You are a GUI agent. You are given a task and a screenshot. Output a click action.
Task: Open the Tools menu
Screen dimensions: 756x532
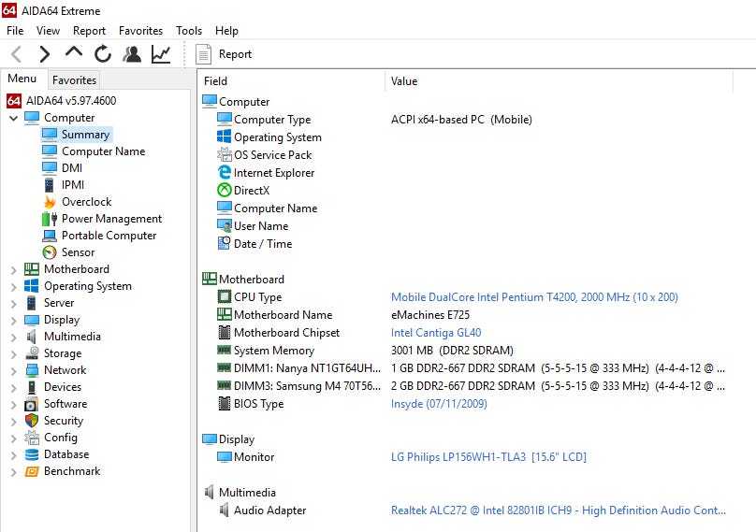189,31
